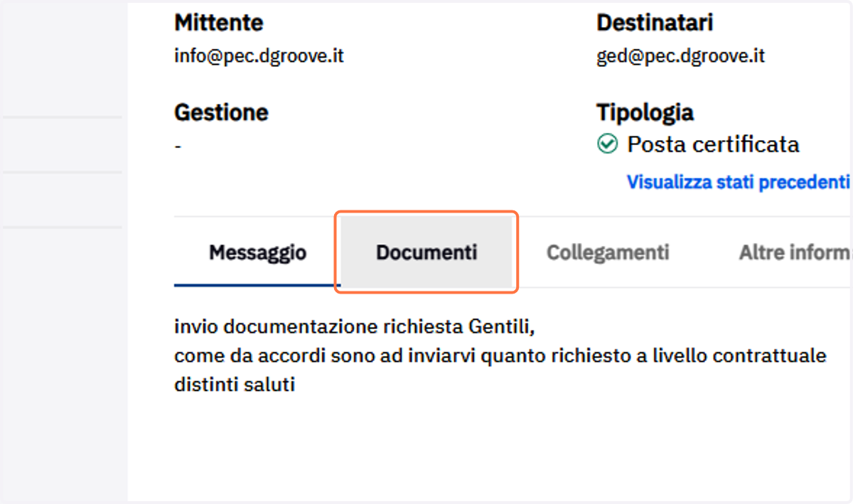Open the Collegamenti tab
853x504 pixels.
click(608, 252)
